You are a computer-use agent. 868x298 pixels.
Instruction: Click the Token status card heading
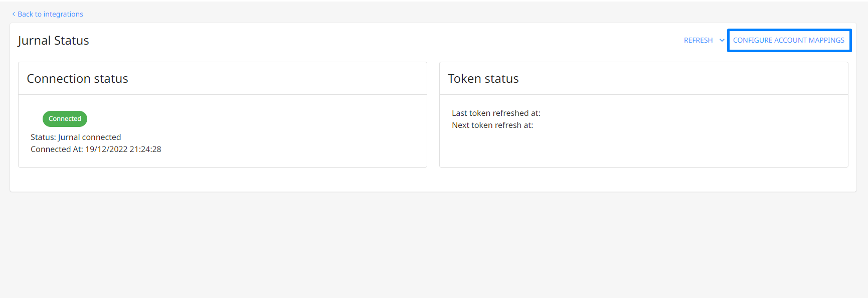coord(483,79)
